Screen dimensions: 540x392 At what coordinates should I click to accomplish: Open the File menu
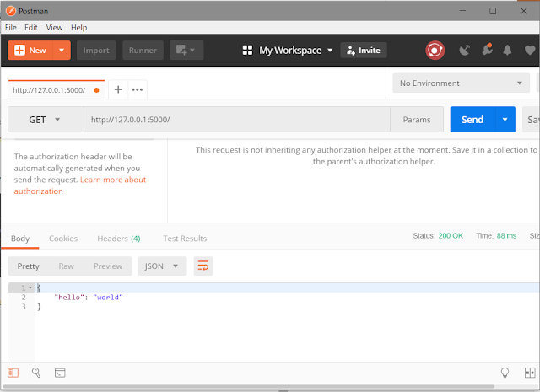[x=11, y=28]
